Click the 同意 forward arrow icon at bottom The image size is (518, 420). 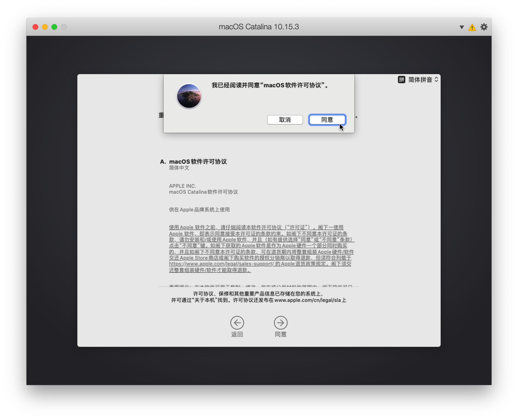tap(280, 323)
